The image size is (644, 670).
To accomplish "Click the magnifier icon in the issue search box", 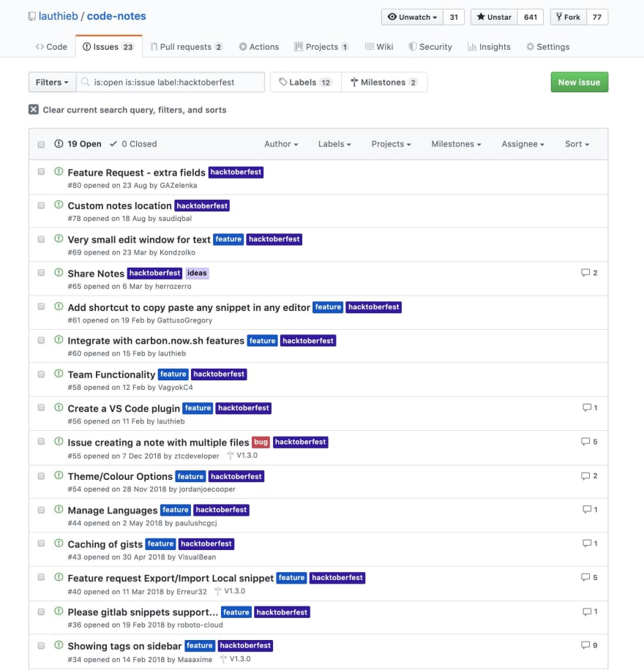I will pyautogui.click(x=85, y=82).
